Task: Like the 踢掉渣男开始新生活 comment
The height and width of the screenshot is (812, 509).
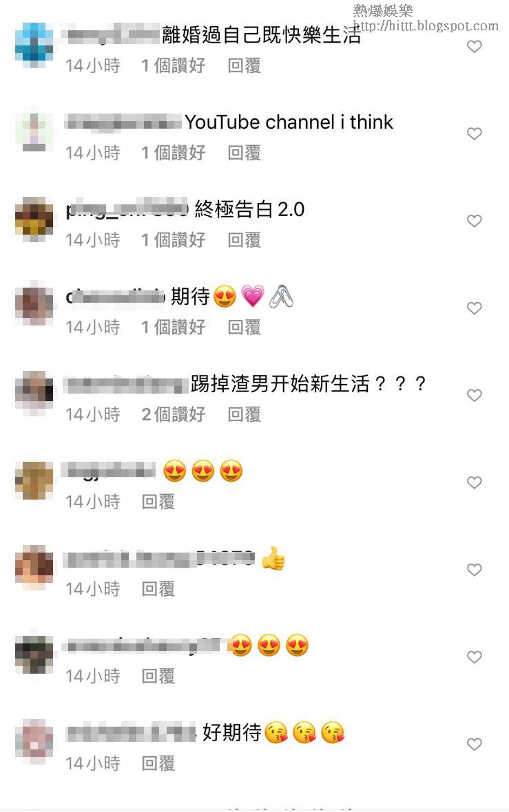Action: click(475, 395)
